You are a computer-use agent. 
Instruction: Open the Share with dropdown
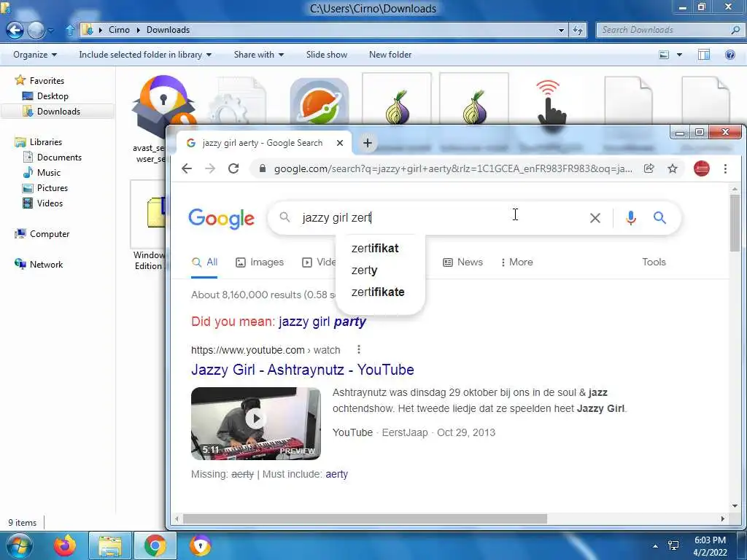pos(259,55)
